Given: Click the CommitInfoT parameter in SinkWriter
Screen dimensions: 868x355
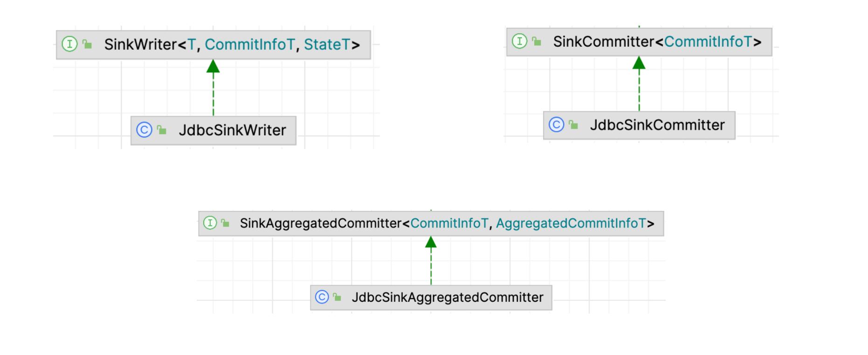Looking at the screenshot, I should point(250,44).
